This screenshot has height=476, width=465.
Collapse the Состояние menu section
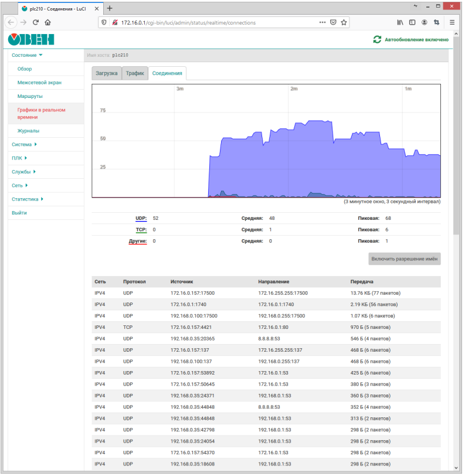[x=27, y=55]
